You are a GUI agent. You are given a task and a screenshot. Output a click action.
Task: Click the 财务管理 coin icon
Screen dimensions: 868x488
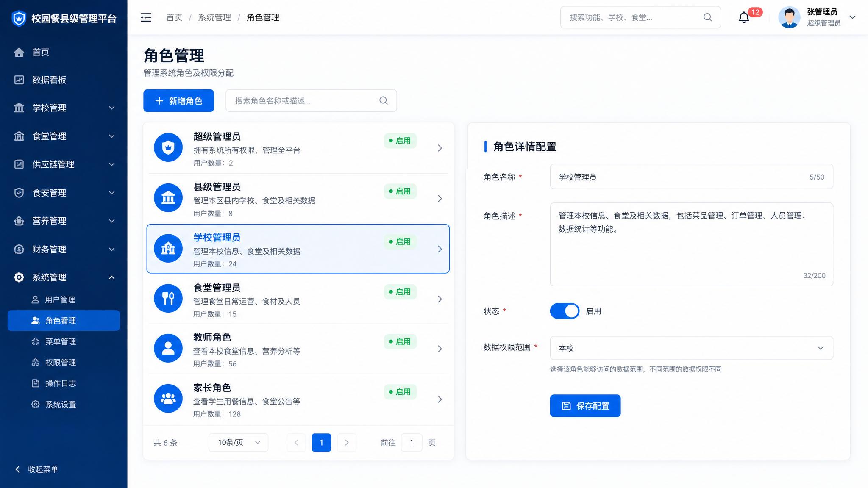(x=19, y=249)
